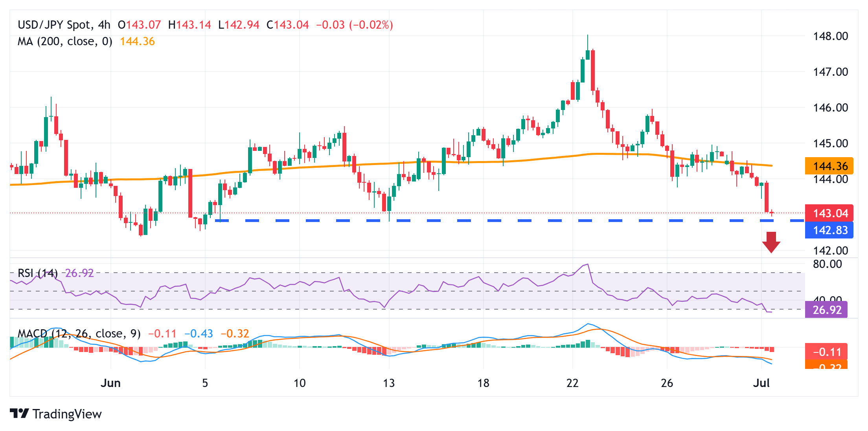868x431 pixels.
Task: Click the red down arrow marker
Action: coord(771,242)
